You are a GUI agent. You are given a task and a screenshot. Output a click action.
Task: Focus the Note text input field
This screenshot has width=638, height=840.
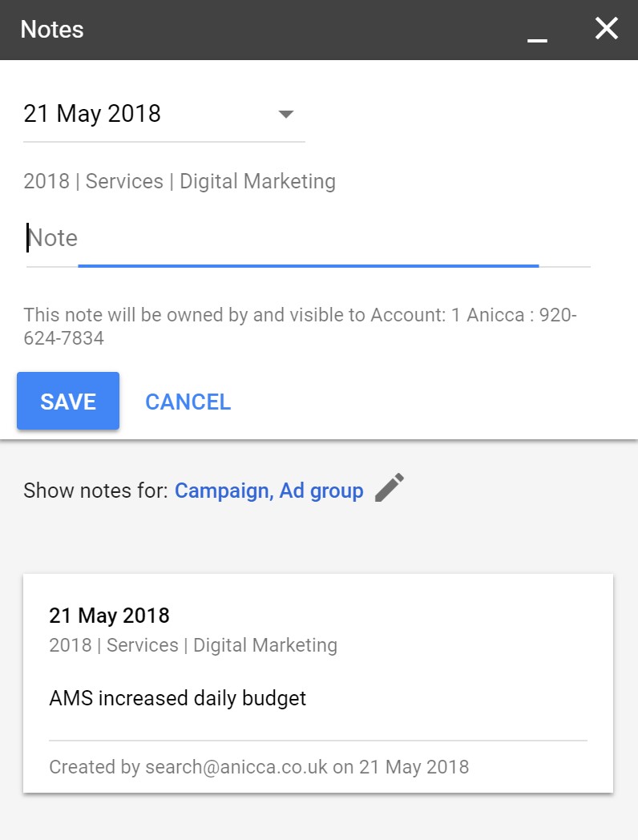(309, 238)
